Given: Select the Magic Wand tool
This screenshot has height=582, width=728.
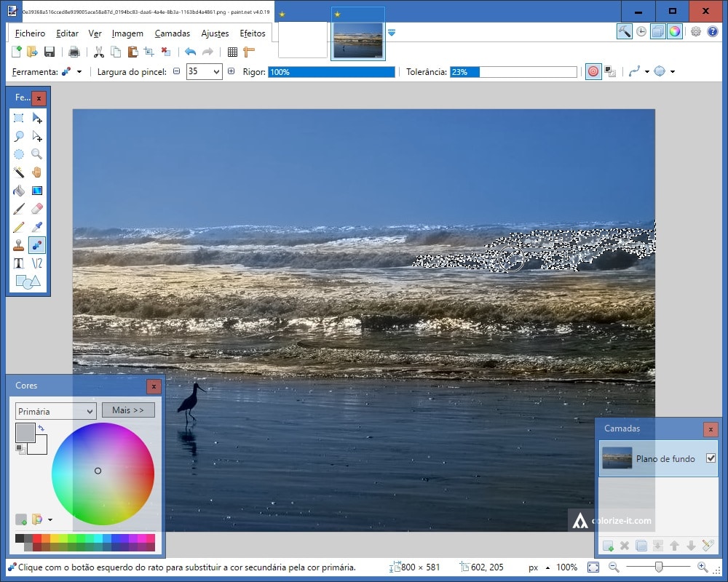Looking at the screenshot, I should point(19,172).
